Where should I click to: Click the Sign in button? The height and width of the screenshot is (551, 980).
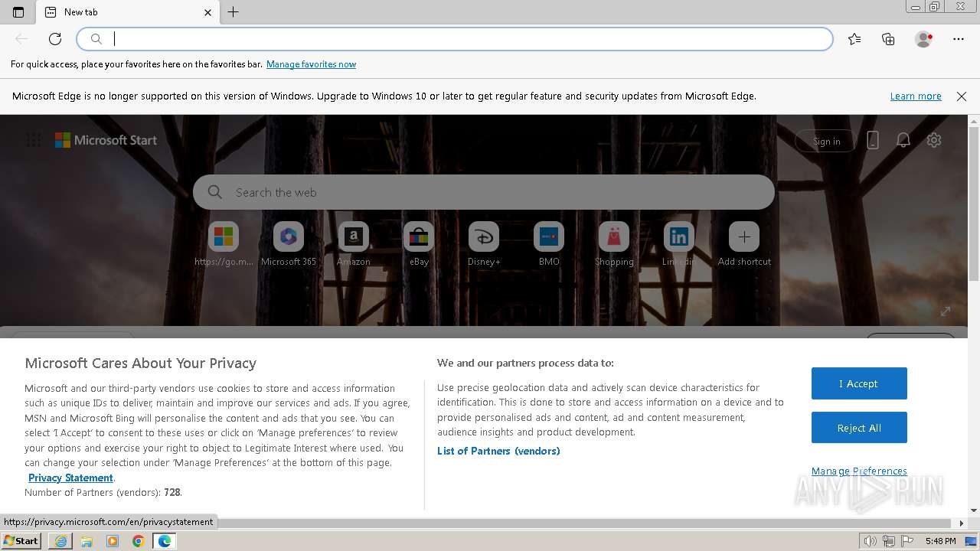[826, 141]
